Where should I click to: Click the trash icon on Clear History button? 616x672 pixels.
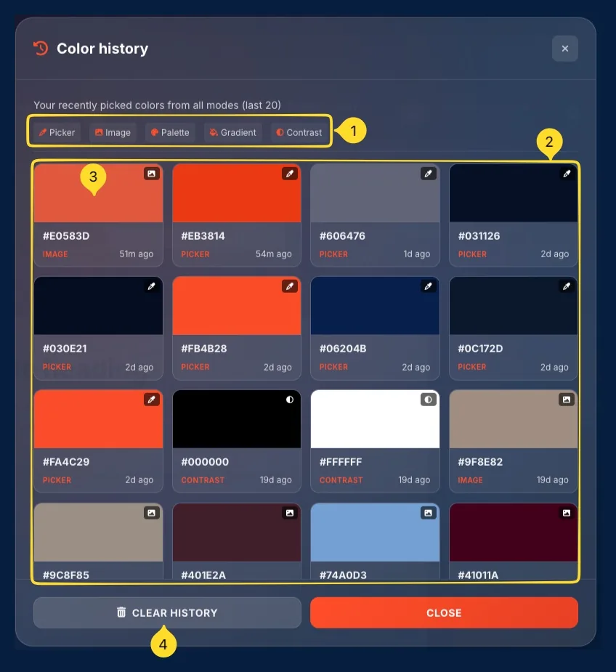121,612
